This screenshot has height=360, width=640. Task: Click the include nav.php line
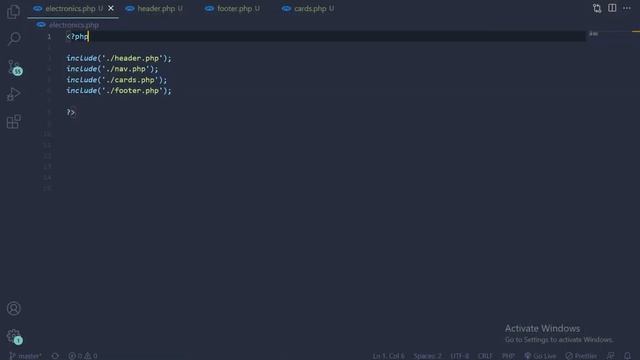point(112,69)
